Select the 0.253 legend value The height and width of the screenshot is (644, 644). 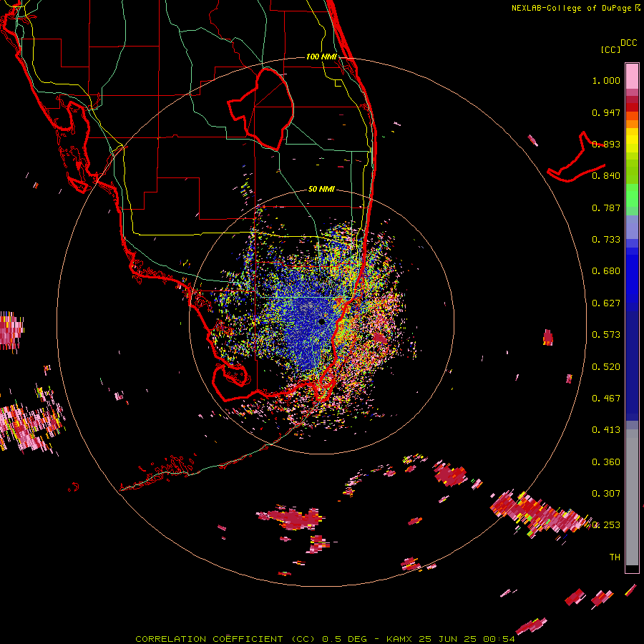coord(606,525)
